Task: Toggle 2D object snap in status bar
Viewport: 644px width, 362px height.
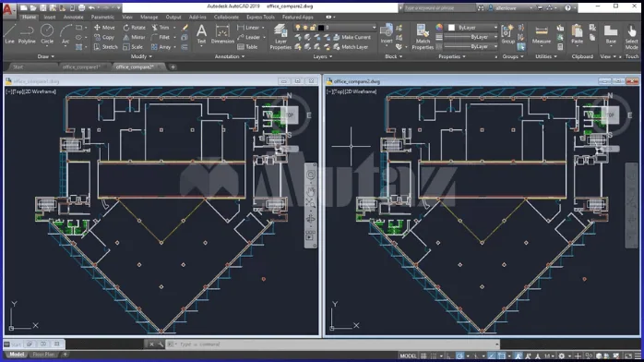Action: (x=502, y=356)
